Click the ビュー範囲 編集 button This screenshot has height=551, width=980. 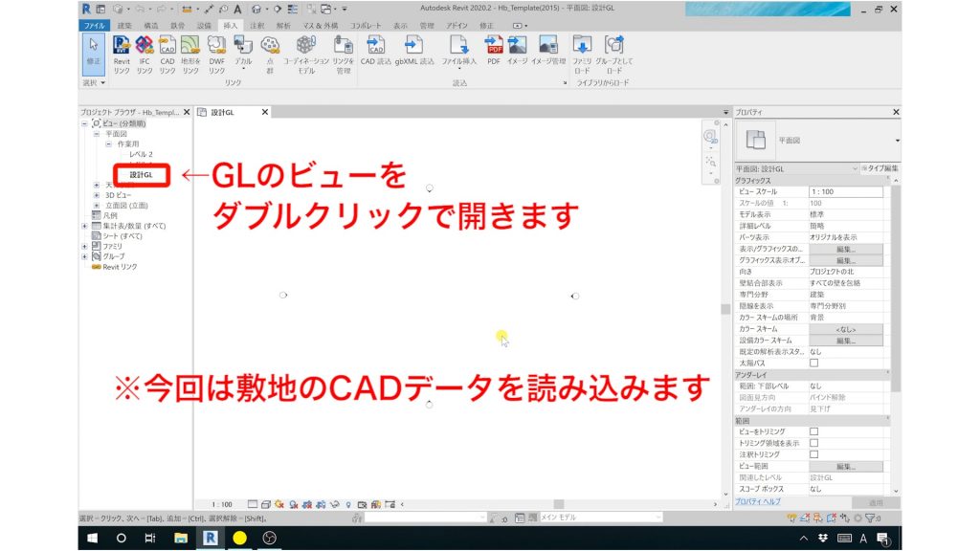point(846,467)
